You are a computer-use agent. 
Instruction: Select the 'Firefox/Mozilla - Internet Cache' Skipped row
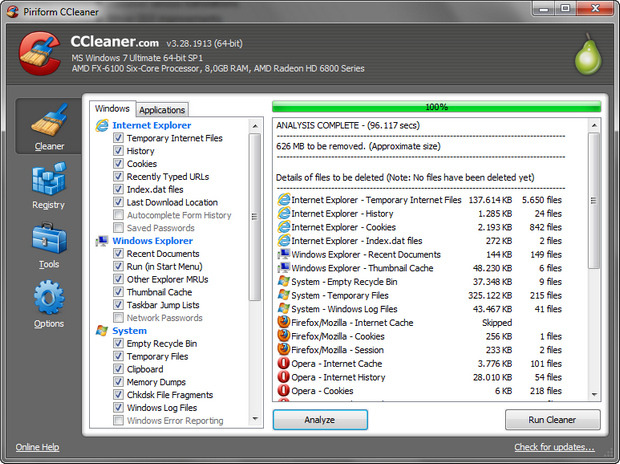coord(420,322)
